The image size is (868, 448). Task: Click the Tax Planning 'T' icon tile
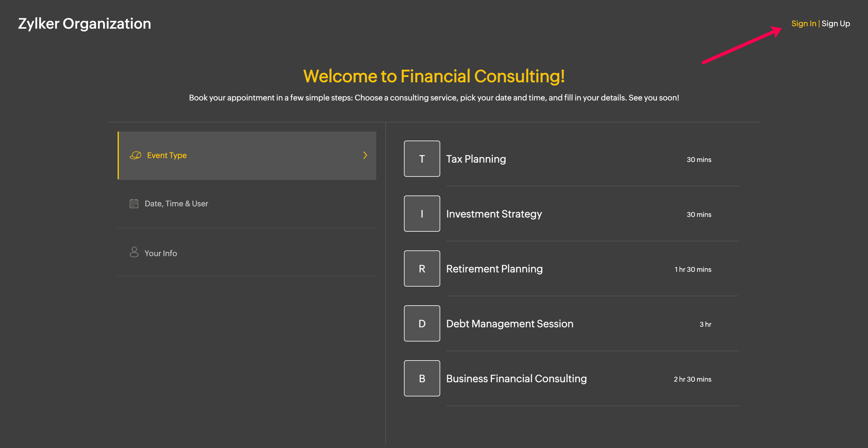[x=422, y=158]
